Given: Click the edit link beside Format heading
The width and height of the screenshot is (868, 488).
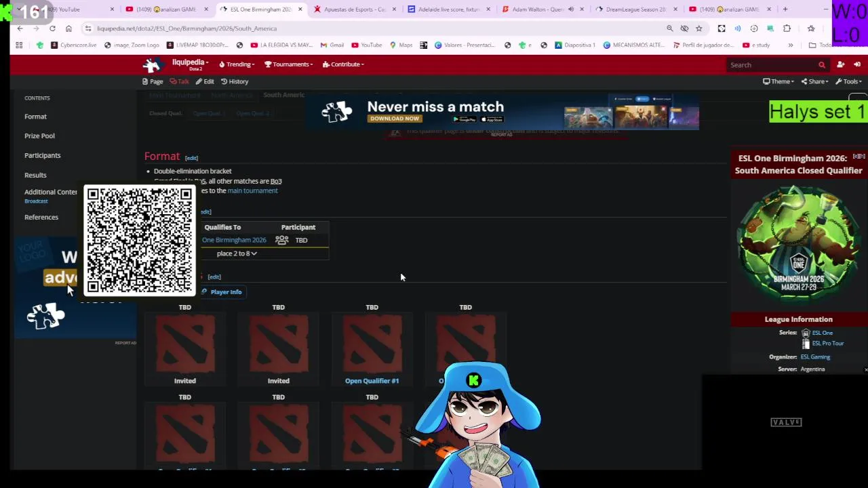Looking at the screenshot, I should click(x=191, y=158).
